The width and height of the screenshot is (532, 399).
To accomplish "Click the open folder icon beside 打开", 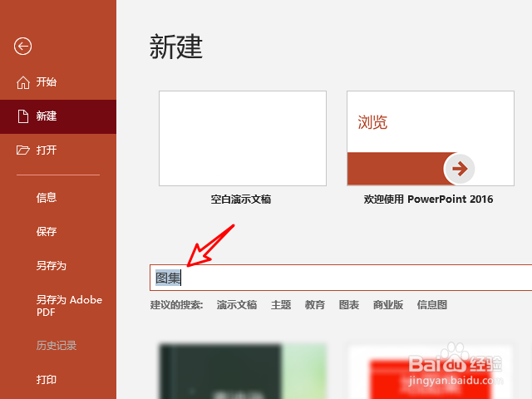I will 23,150.
